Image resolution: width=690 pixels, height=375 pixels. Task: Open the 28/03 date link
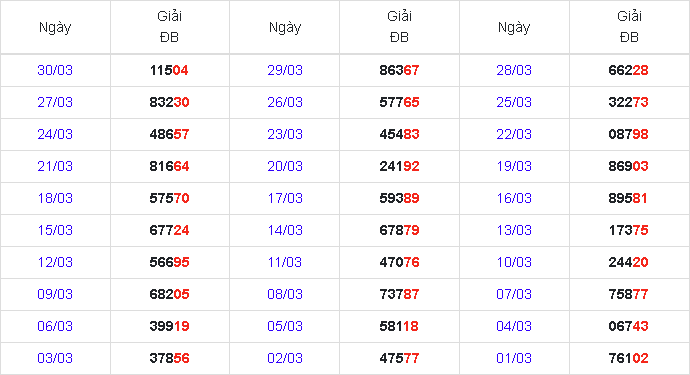click(x=514, y=70)
